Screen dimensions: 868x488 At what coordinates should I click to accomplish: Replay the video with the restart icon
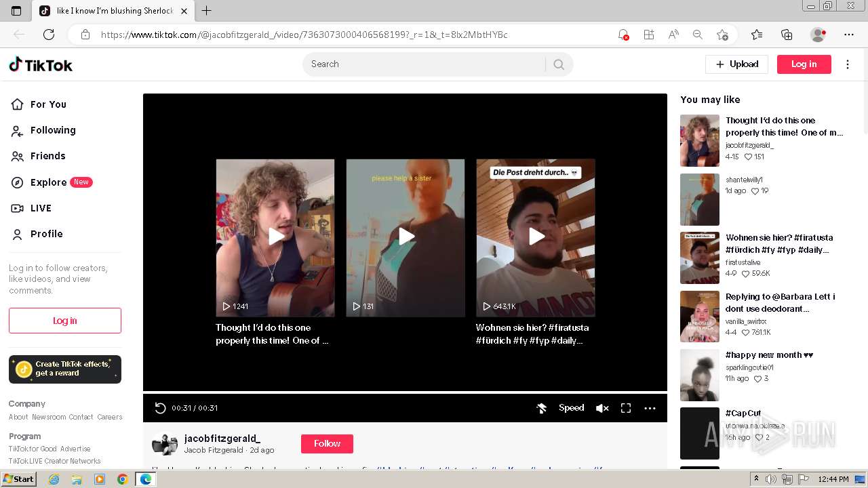160,408
